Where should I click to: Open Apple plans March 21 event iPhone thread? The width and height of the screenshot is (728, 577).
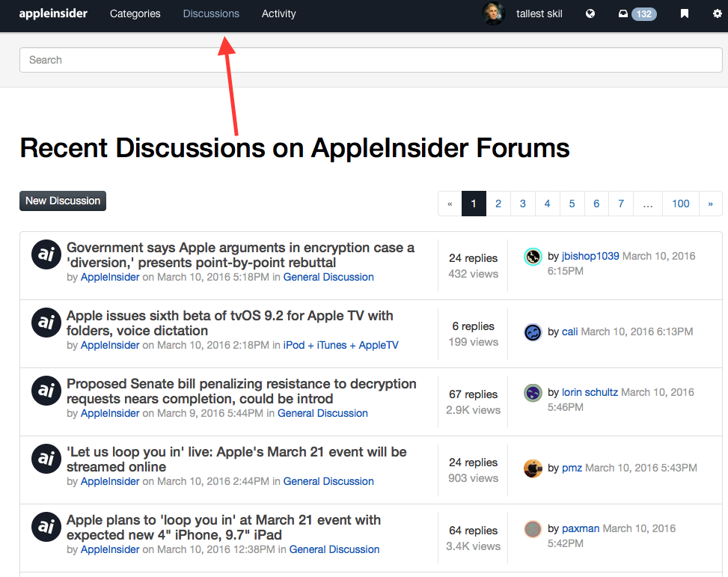[x=224, y=528]
